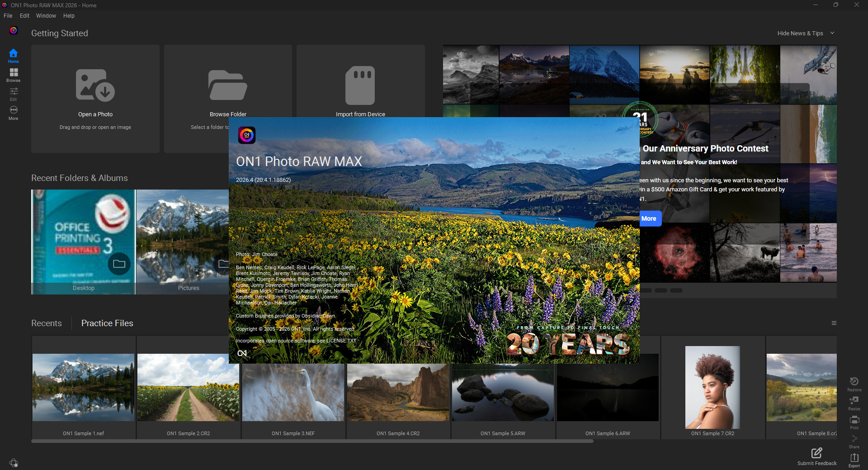Click 'Drag and drop or open an image' text
Viewport: 868px width, 470px height.
click(95, 127)
